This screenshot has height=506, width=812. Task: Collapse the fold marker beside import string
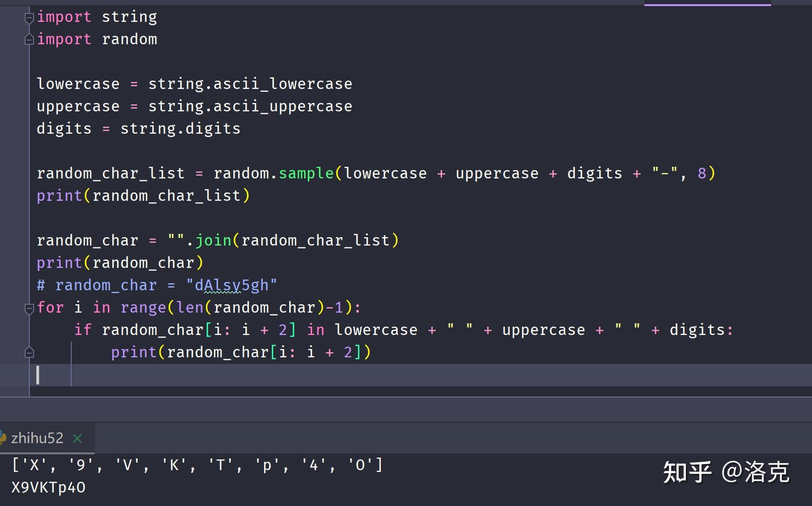[29, 17]
